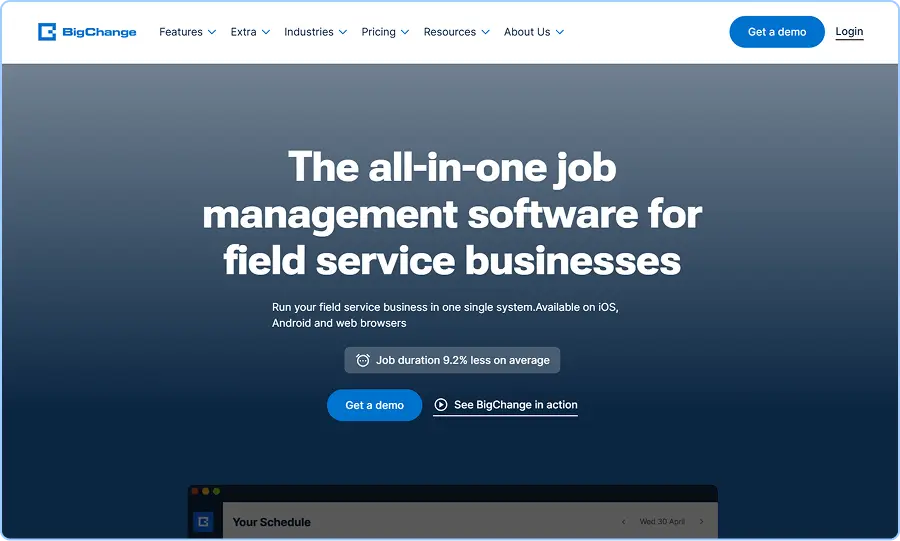The height and width of the screenshot is (541, 900).
Task: Click the BigChange icon in preview sidebar
Action: click(203, 521)
